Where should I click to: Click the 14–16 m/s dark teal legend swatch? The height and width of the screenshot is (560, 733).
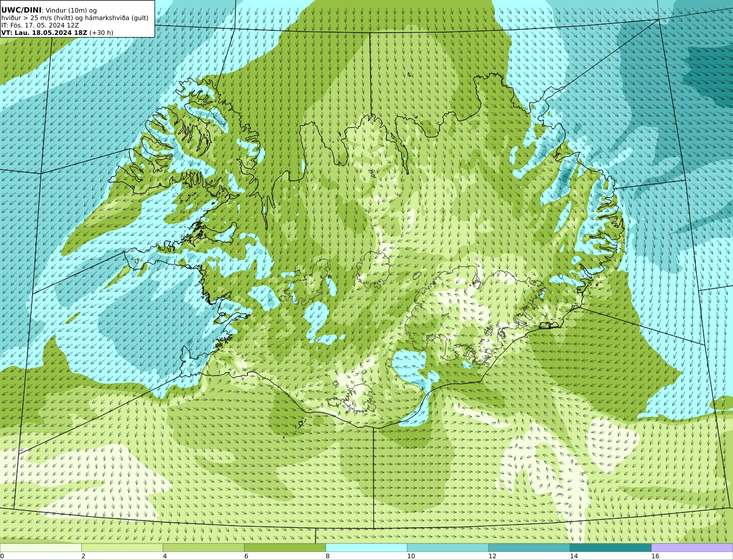pyautogui.click(x=610, y=548)
